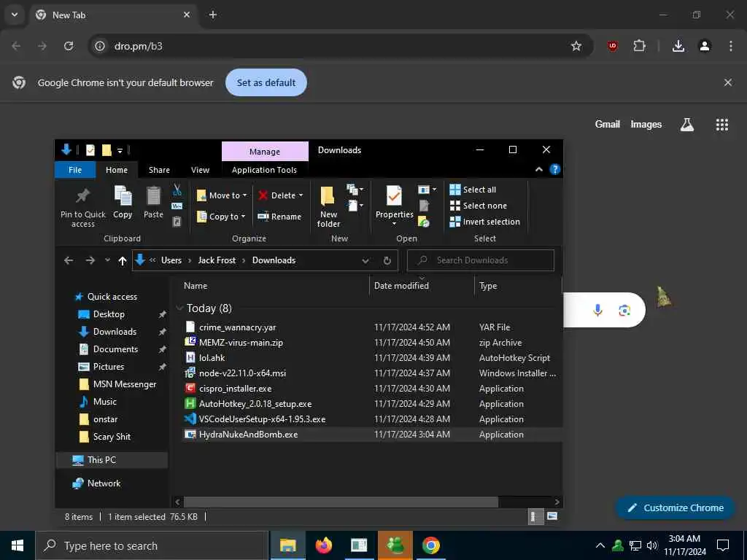Open the Chrome Extensions puzzle icon
This screenshot has width=747, height=560.
pyautogui.click(x=639, y=46)
